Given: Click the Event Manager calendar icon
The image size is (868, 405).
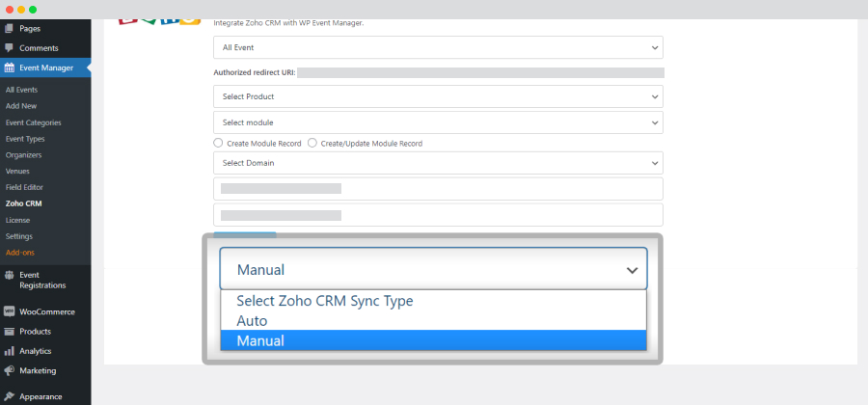Looking at the screenshot, I should pyautogui.click(x=9, y=68).
